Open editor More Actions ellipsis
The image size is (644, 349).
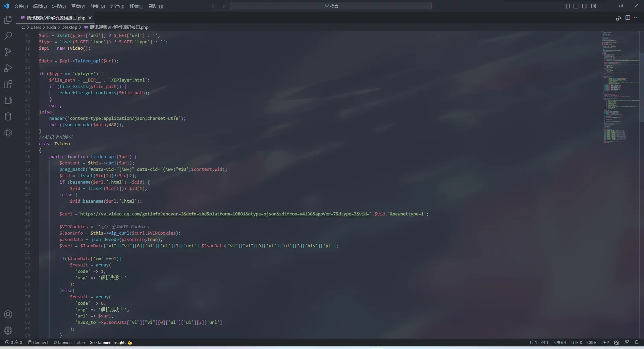(x=636, y=18)
